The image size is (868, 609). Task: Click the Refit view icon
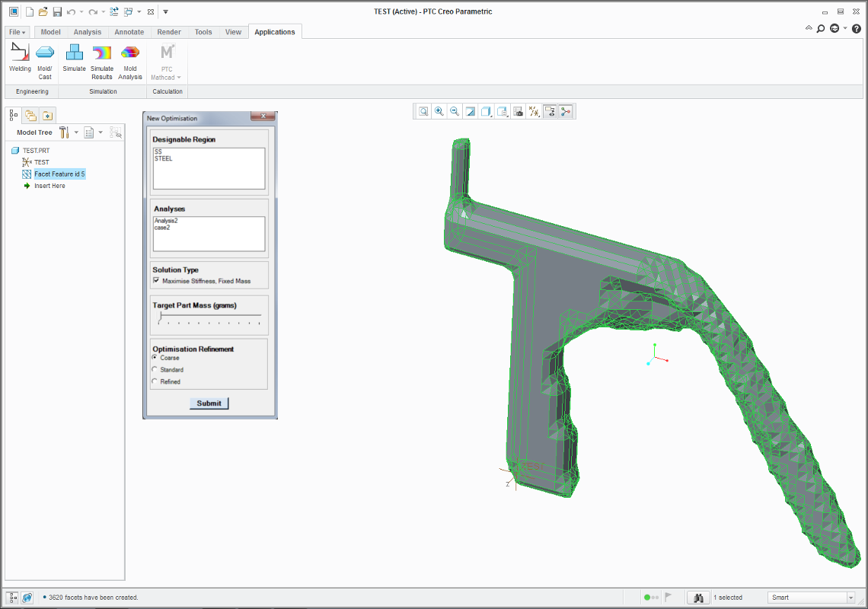tap(423, 111)
